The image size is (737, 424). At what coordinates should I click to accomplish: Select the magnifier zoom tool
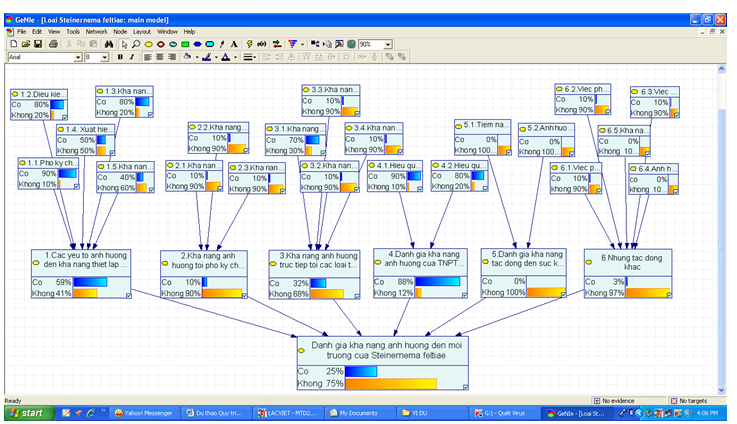coord(136,44)
